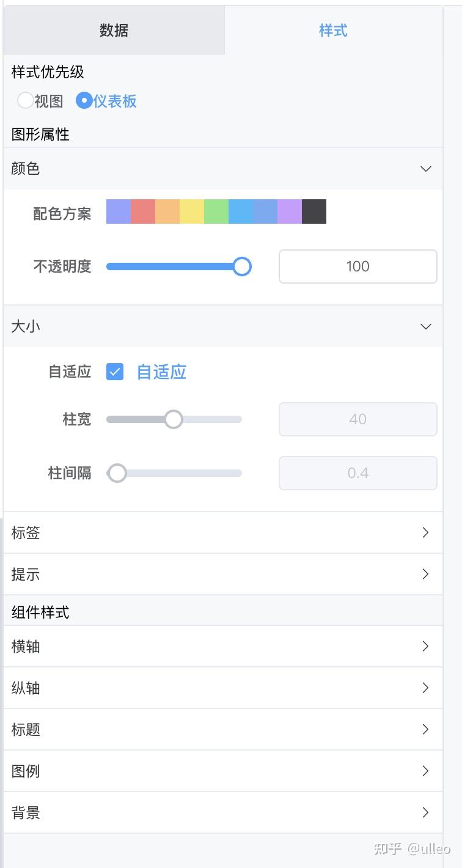The width and height of the screenshot is (462, 868).
Task: Switch to the 样式 tab
Action: click(333, 31)
